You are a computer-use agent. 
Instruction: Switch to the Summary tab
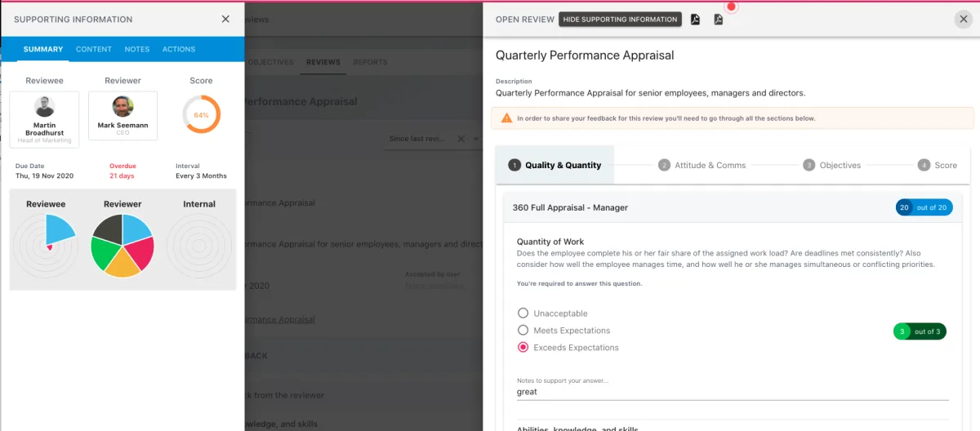pyautogui.click(x=43, y=49)
